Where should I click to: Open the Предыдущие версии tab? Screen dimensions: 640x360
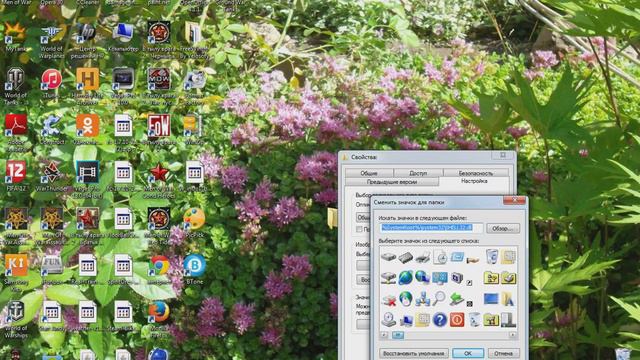[392, 182]
